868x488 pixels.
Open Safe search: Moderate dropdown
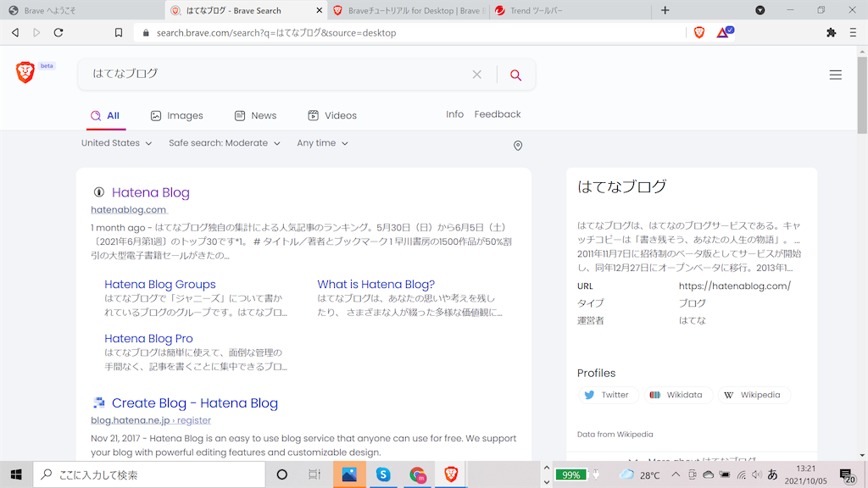(x=224, y=142)
